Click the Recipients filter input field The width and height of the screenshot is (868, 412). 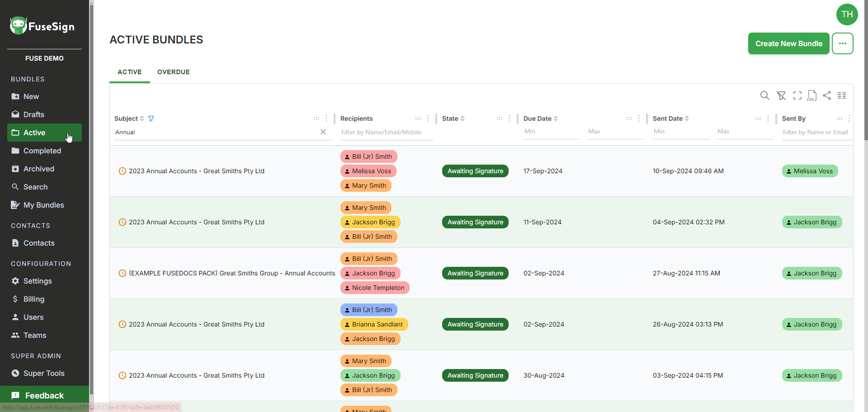pyautogui.click(x=386, y=132)
